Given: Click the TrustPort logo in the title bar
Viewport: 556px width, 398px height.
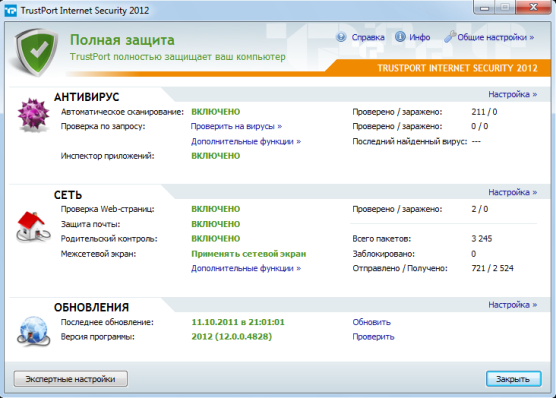Looking at the screenshot, I should point(10,11).
